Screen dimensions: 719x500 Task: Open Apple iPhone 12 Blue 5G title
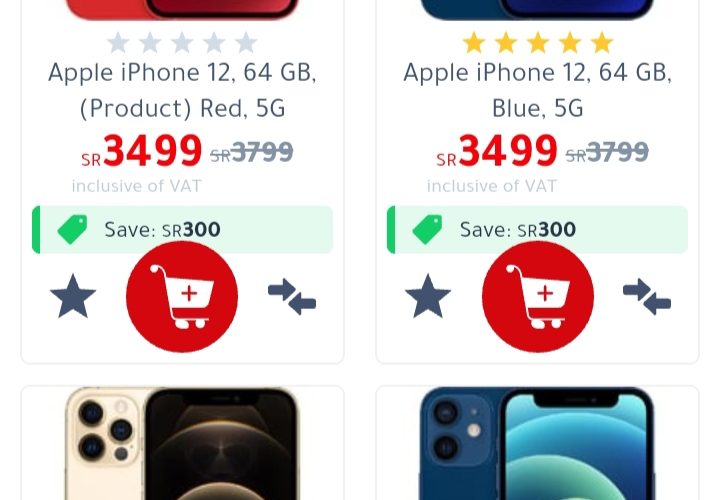pos(537,90)
